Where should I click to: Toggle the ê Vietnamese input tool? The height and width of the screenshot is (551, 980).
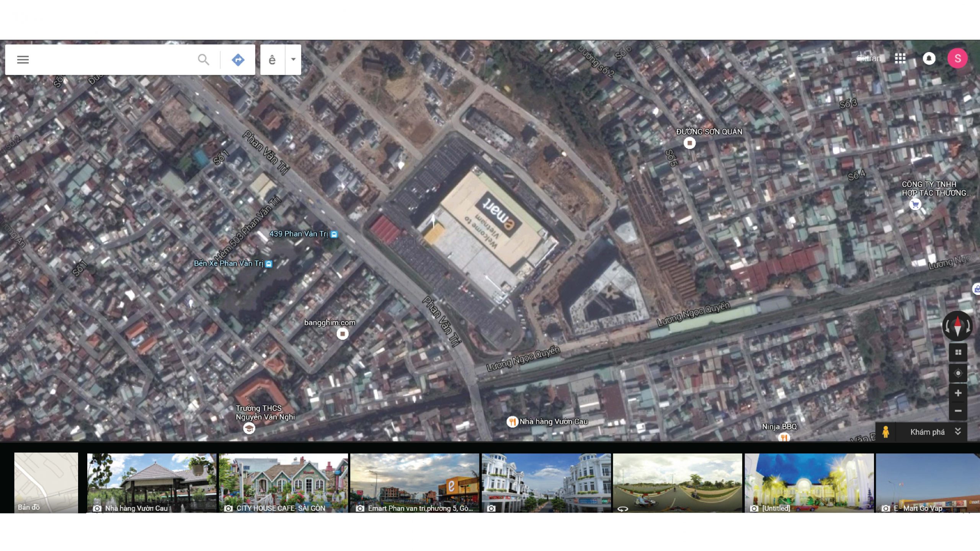(272, 60)
